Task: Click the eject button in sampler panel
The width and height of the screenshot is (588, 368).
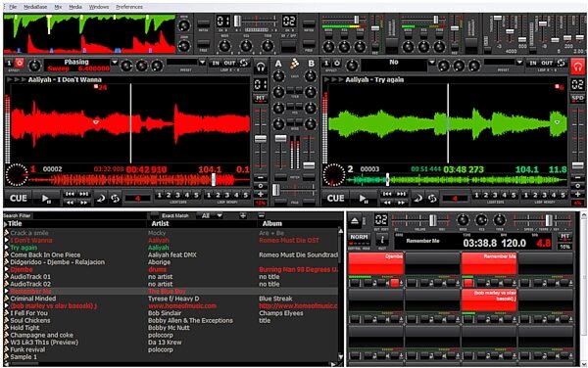Action: [x=355, y=221]
